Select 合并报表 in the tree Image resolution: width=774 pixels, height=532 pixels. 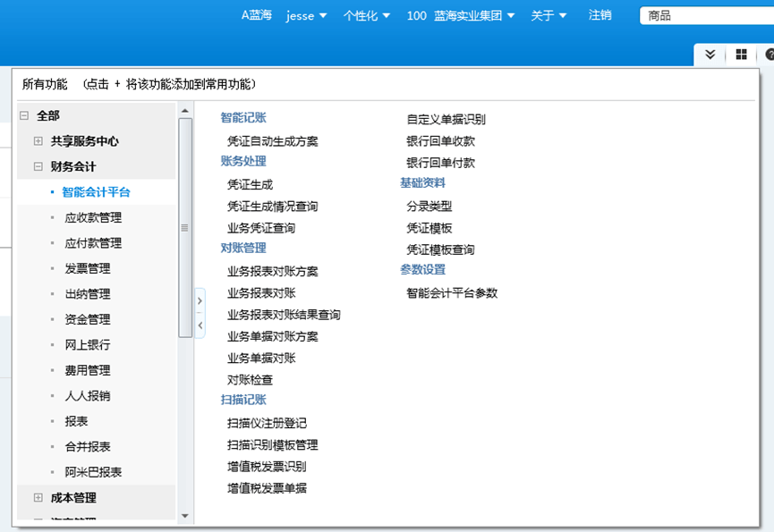(x=88, y=447)
